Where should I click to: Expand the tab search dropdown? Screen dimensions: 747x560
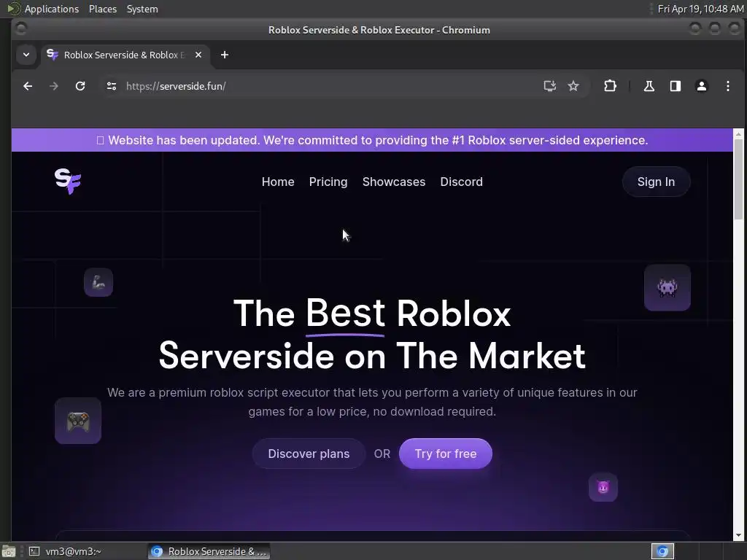(x=26, y=55)
